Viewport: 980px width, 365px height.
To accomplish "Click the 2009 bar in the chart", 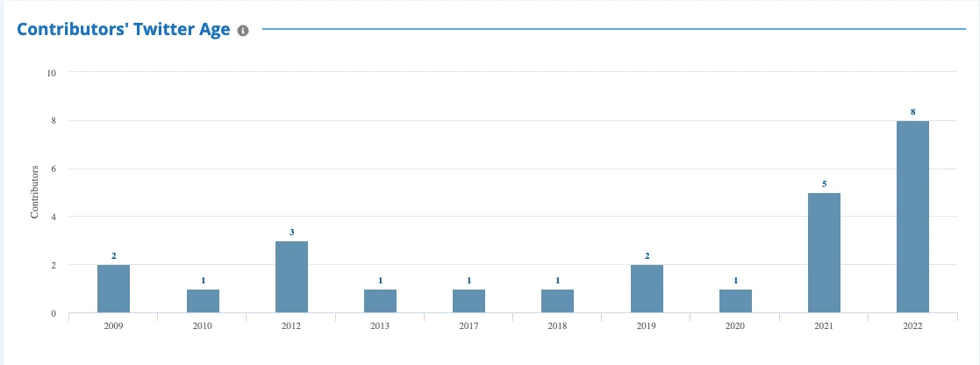I will pyautogui.click(x=113, y=289).
